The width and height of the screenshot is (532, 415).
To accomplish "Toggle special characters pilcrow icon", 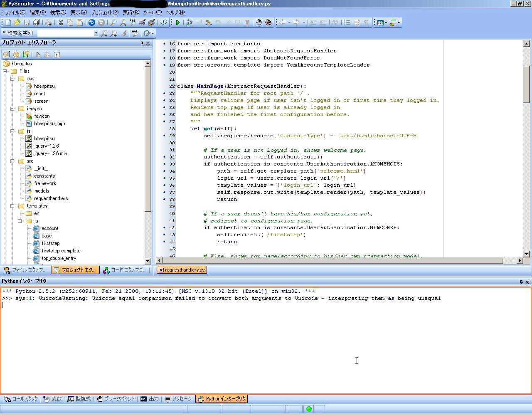I will pyautogui.click(x=366, y=22).
